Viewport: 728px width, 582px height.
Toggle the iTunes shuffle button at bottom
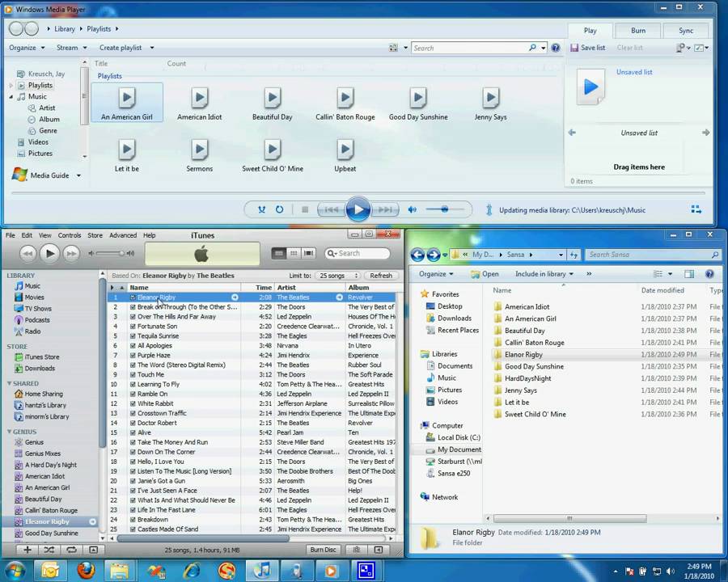pos(49,550)
